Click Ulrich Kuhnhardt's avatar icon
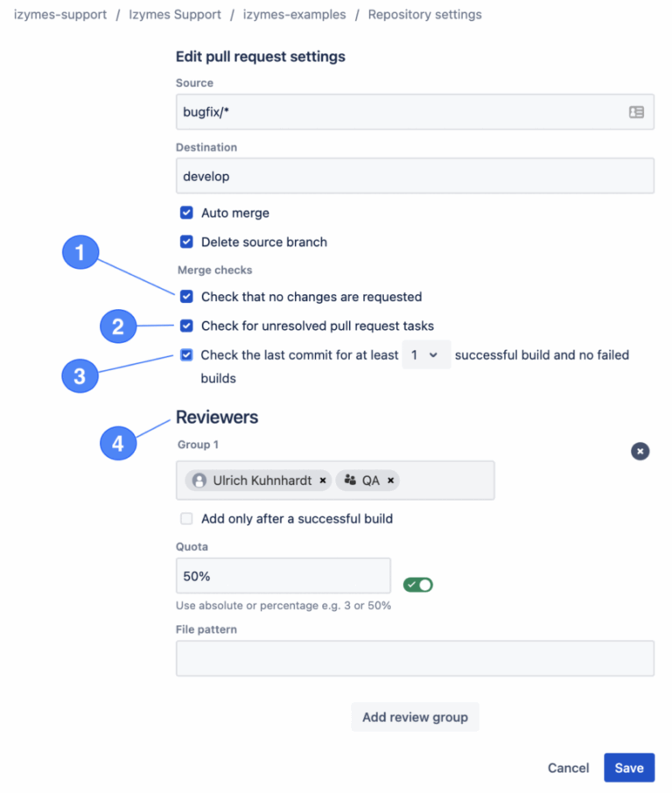Image resolution: width=672 pixels, height=793 pixels. (198, 481)
